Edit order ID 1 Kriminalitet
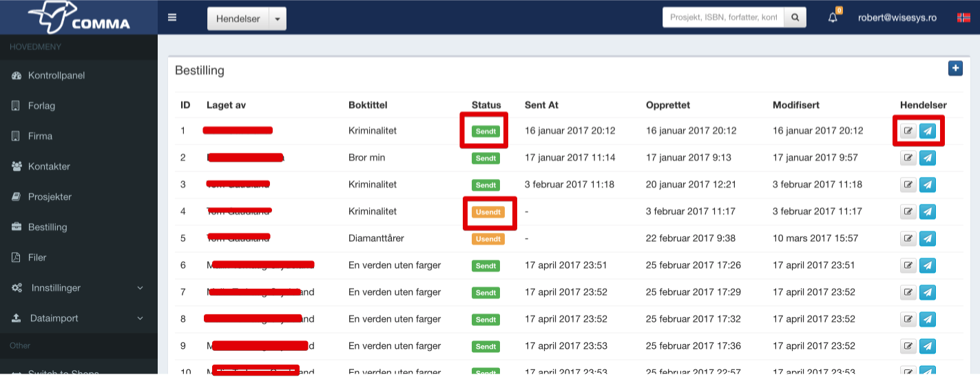This screenshot has height=377, width=980. click(x=908, y=131)
